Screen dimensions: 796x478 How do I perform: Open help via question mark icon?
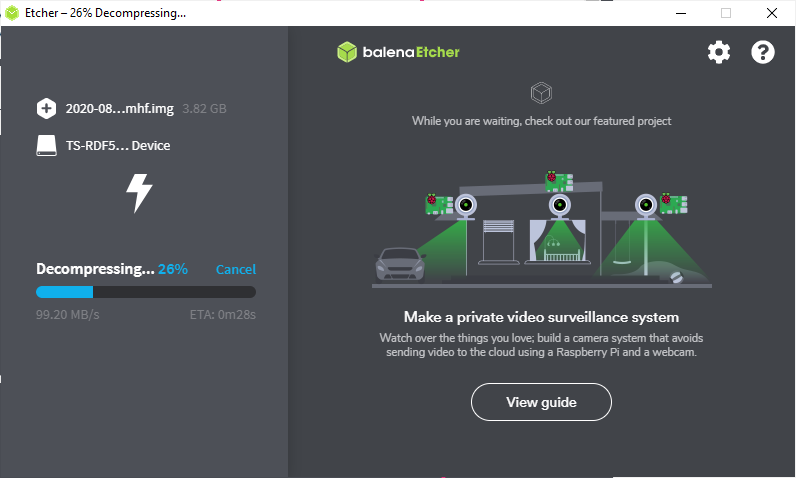[762, 52]
